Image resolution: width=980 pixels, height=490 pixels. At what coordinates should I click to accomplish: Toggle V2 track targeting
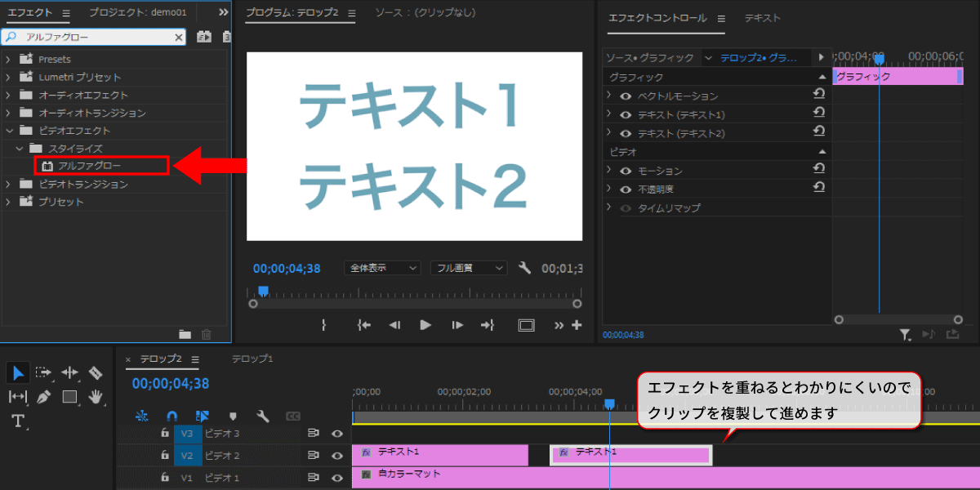pyautogui.click(x=187, y=456)
